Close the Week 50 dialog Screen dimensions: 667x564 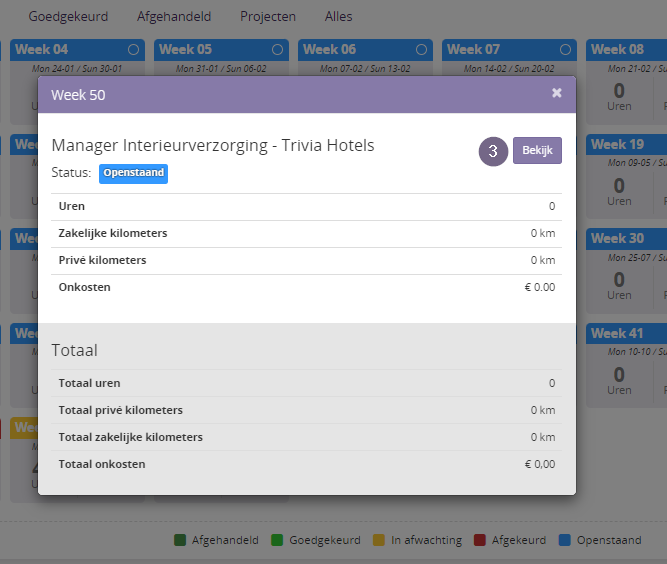(x=556, y=93)
